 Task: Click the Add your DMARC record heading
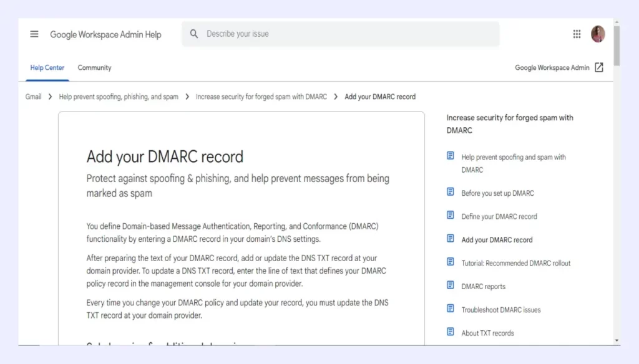(165, 156)
